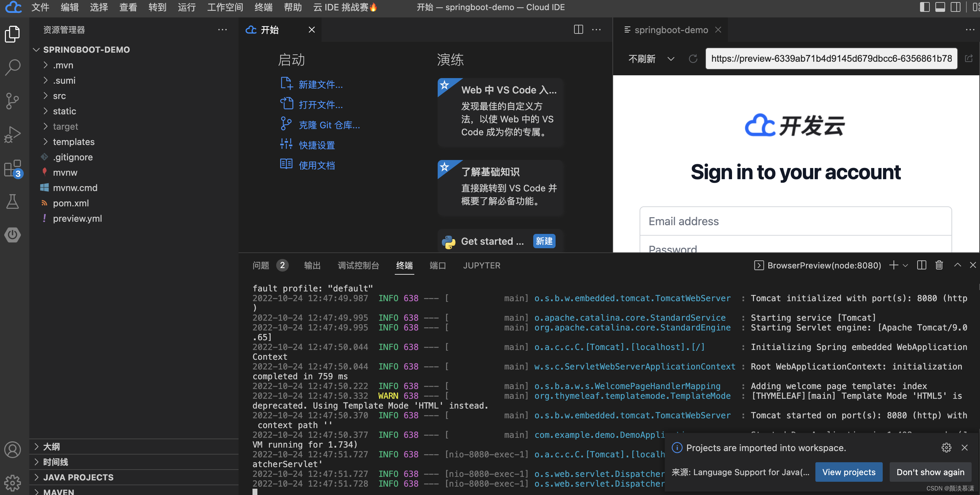Screen dimensions: 980x495
Task: Open the 终端 menu in menu bar
Action: pos(263,7)
